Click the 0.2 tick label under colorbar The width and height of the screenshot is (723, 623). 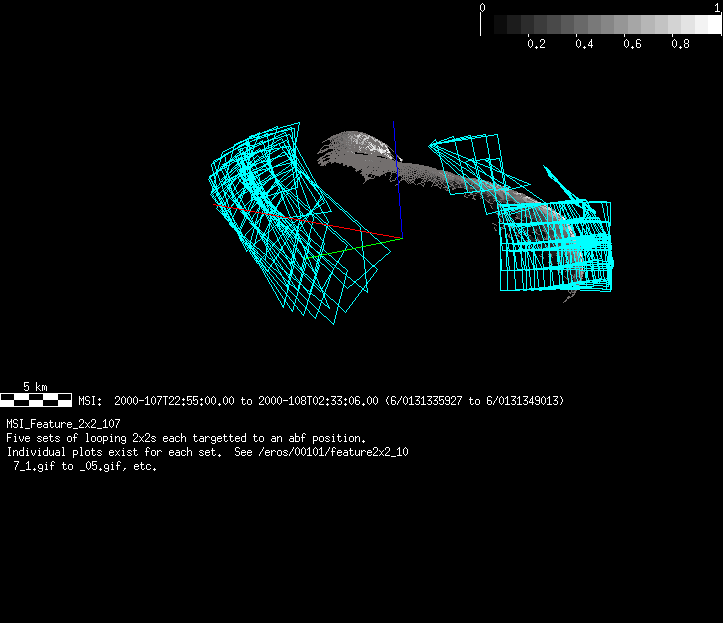pos(536,44)
